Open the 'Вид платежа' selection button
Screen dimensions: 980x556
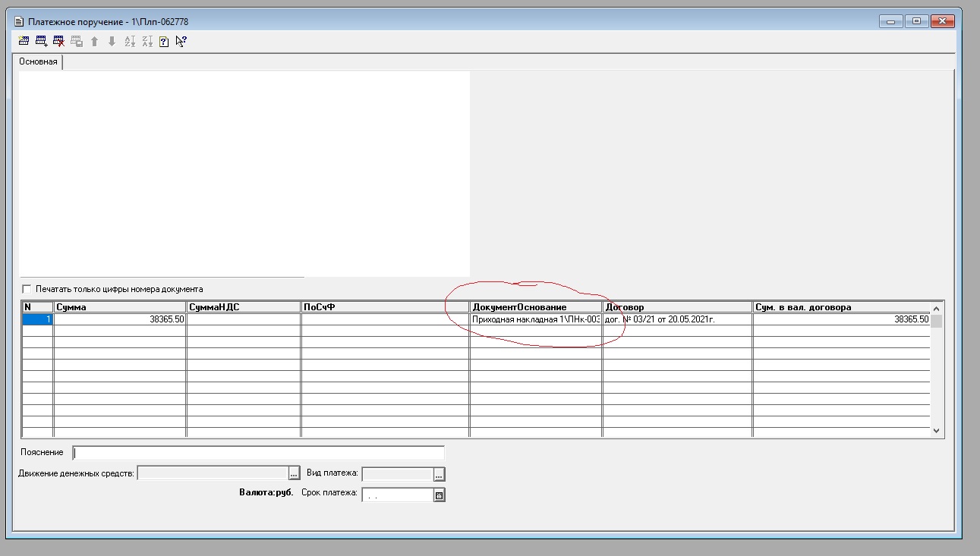(439, 474)
